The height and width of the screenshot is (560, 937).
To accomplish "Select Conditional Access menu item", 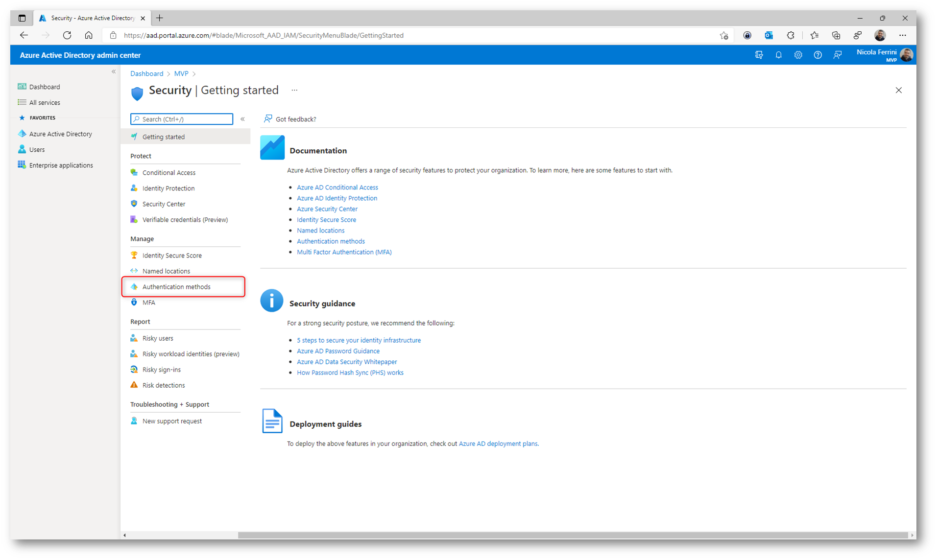I will [x=168, y=173].
